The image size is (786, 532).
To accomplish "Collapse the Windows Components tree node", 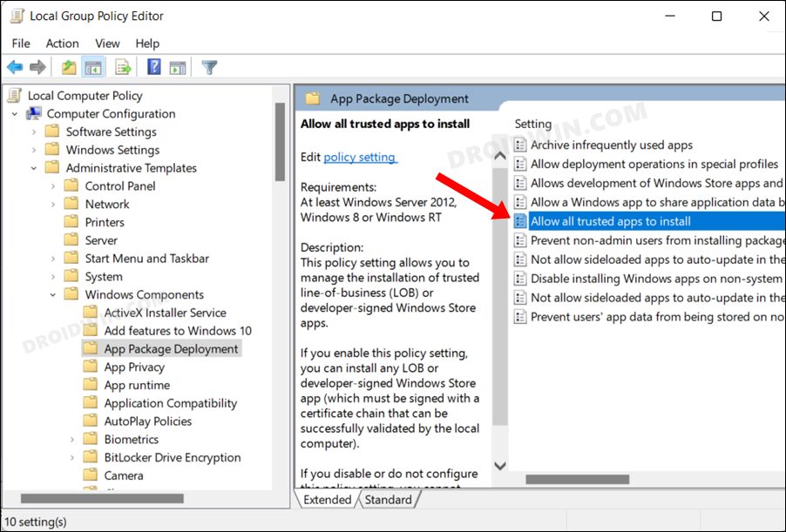I will click(51, 294).
